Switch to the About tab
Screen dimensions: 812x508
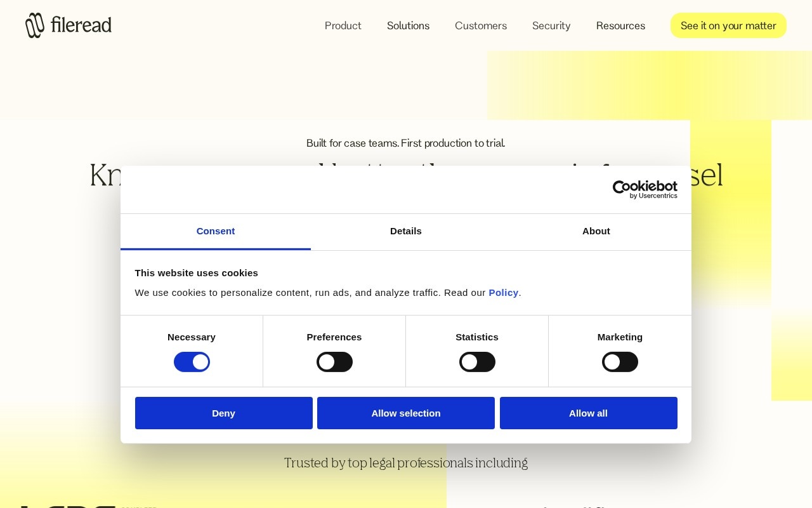click(x=596, y=232)
